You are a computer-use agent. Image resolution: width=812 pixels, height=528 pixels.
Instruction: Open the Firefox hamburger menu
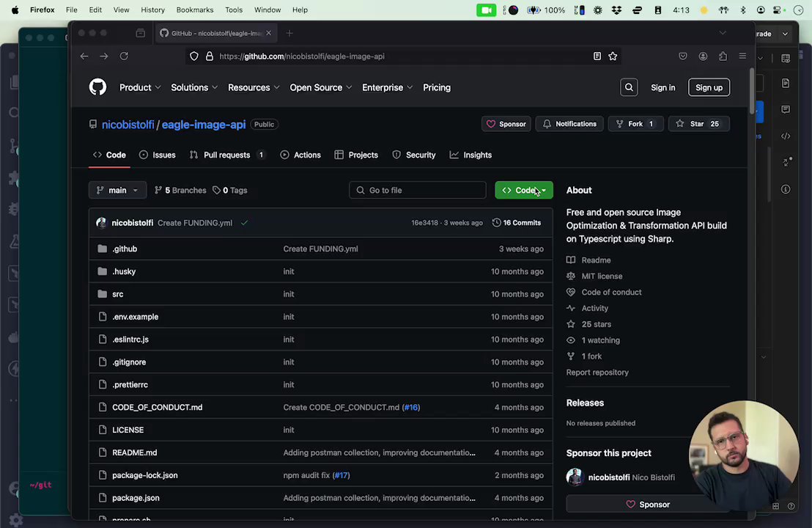click(x=742, y=56)
